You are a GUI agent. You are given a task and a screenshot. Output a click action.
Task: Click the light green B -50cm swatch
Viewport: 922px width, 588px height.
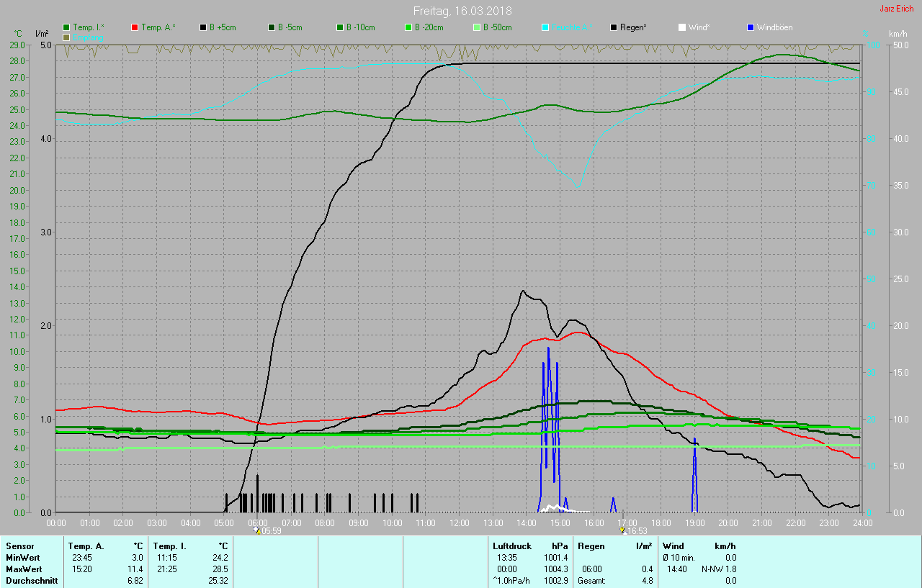(x=477, y=27)
